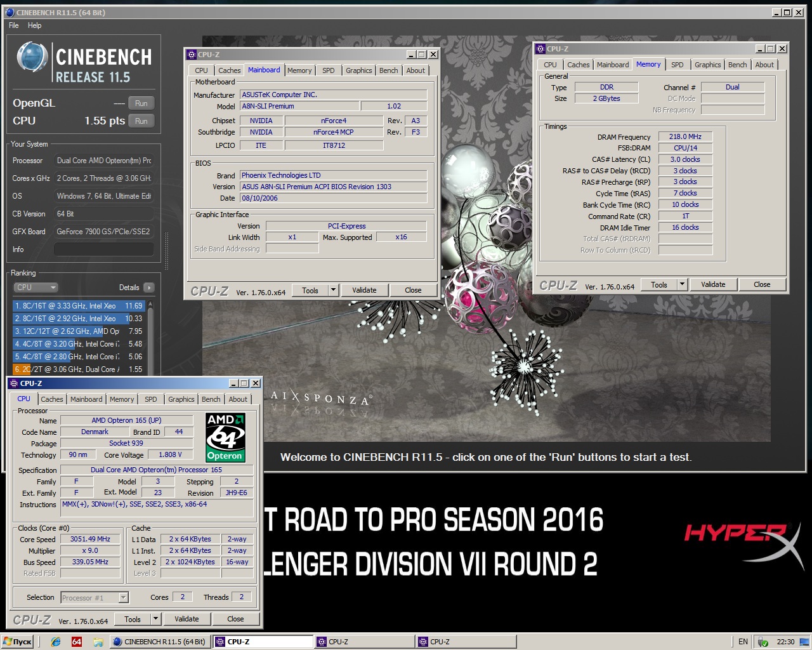This screenshot has width=812, height=650.
Task: Click title bar icon of Memory CPU-Z window
Action: (540, 49)
